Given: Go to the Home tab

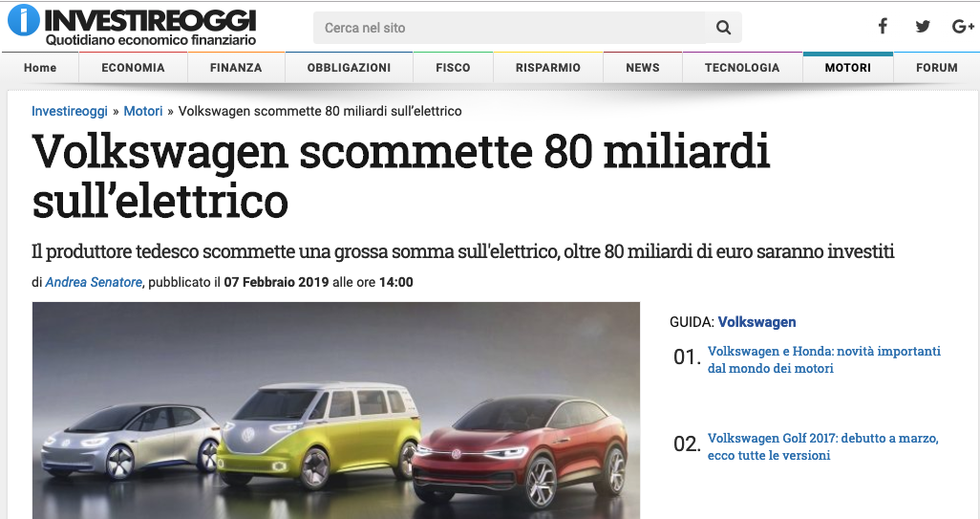Looking at the screenshot, I should click(40, 68).
